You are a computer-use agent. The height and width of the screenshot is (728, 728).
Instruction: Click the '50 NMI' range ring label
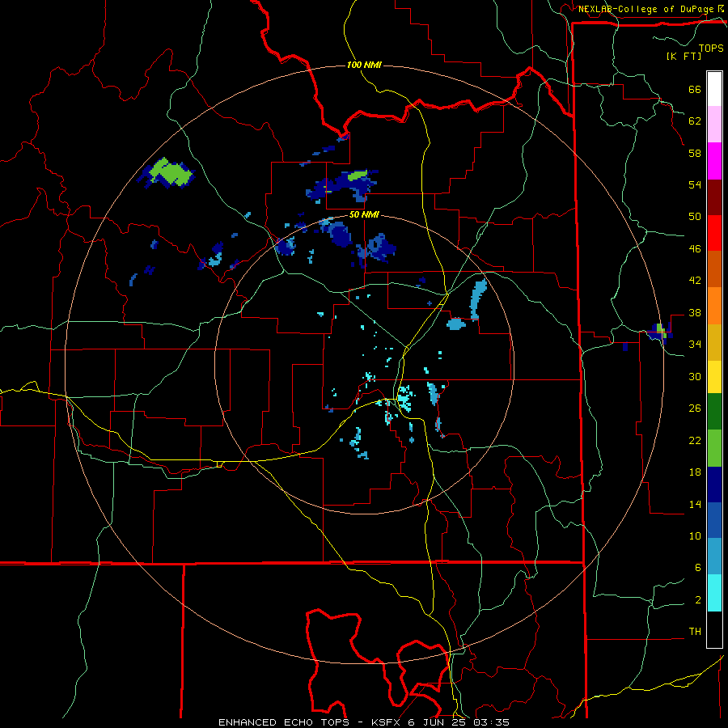(364, 214)
